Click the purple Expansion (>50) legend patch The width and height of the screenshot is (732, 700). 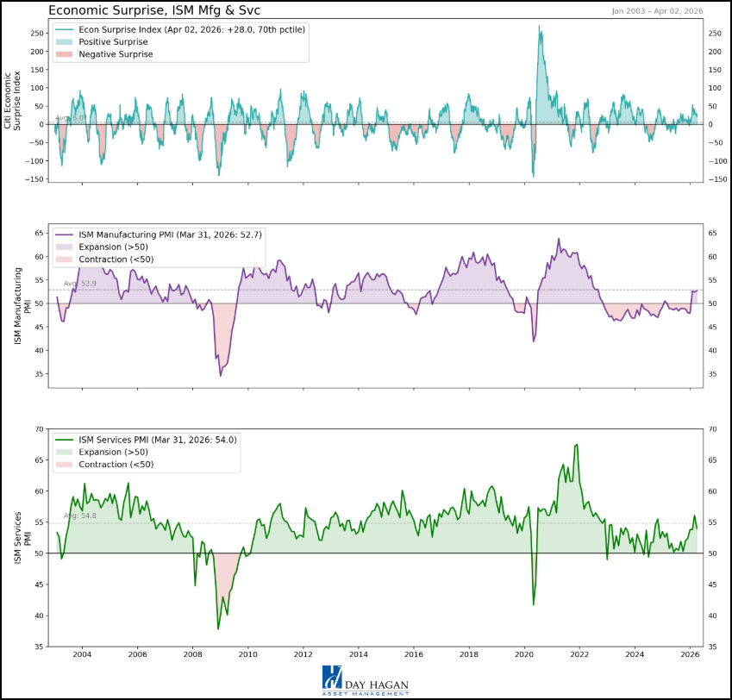tap(65, 247)
